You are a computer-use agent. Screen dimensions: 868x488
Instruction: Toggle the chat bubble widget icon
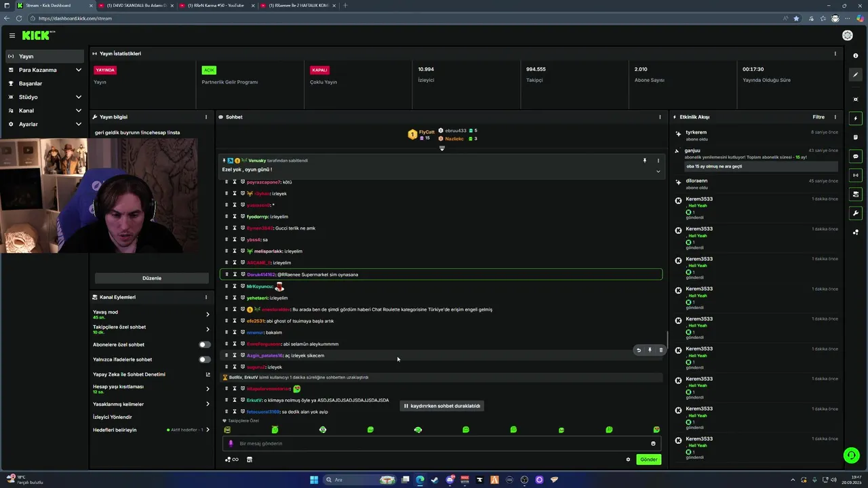[856, 157]
